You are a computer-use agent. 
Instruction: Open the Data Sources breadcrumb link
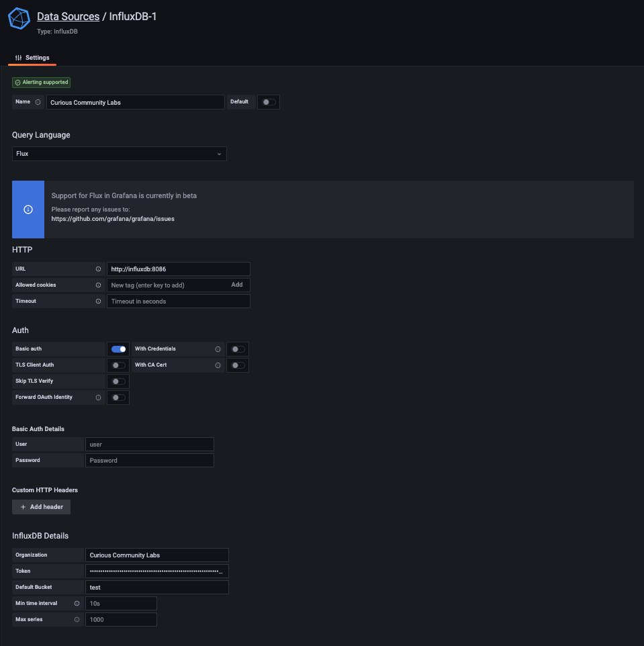pos(68,16)
